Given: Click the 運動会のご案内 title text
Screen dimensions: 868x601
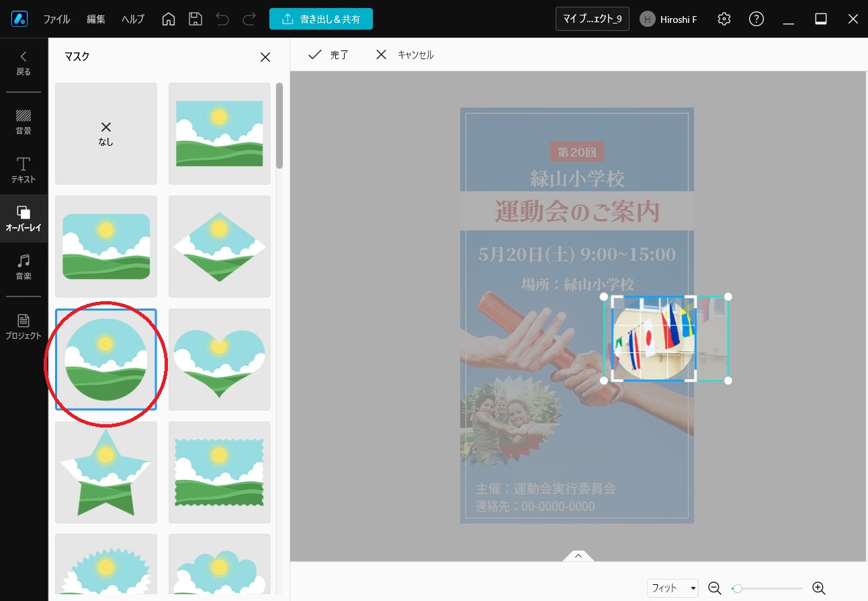Looking at the screenshot, I should click(x=577, y=211).
